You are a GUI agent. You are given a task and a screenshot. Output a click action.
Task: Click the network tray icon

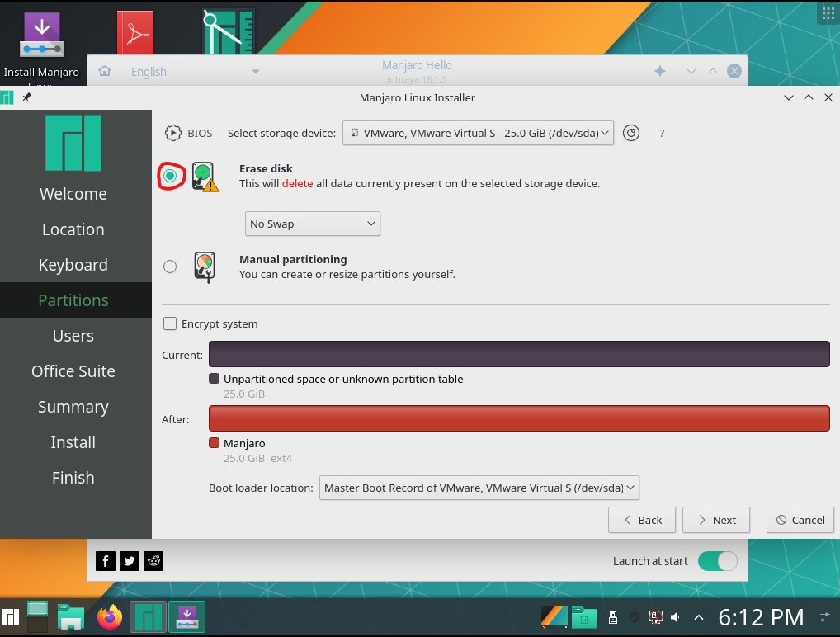pyautogui.click(x=655, y=618)
